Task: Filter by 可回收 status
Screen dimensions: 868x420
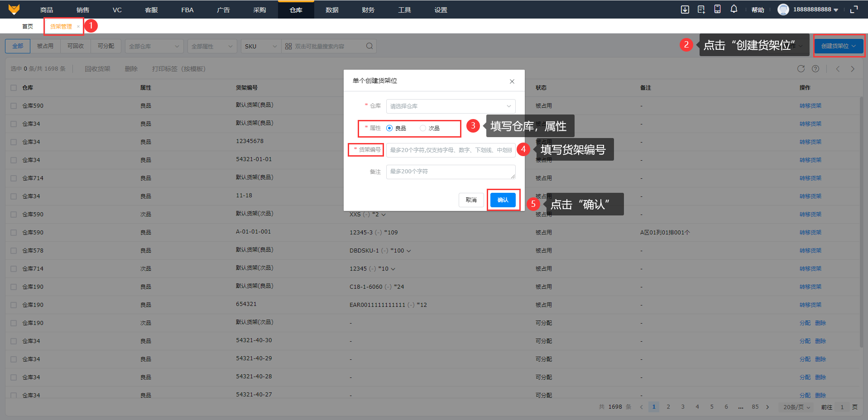Action: click(x=76, y=46)
